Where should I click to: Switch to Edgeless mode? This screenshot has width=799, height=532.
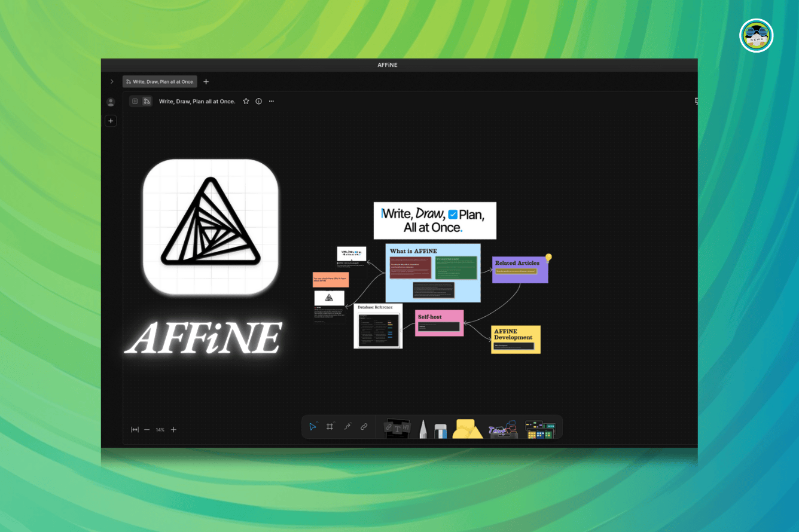[148, 101]
